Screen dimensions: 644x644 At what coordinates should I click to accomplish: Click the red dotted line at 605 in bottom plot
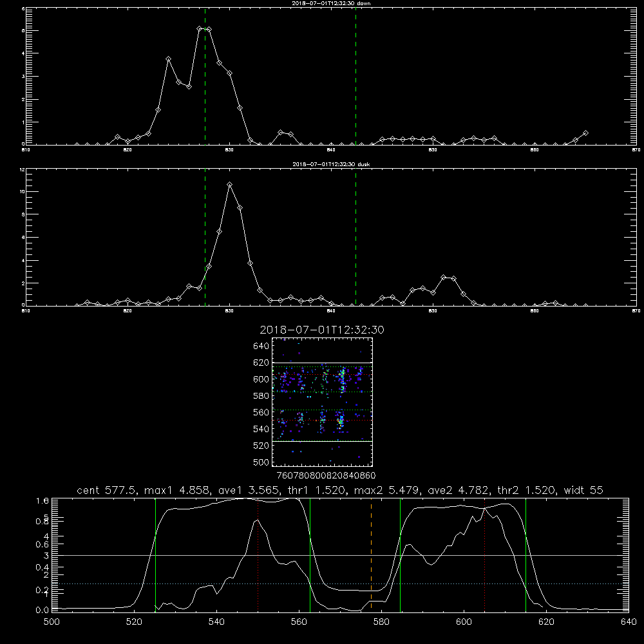click(x=485, y=555)
